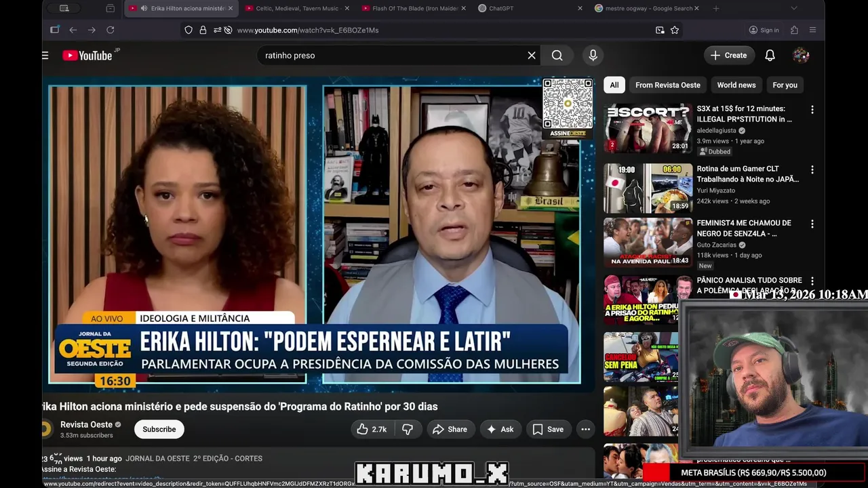Start voice search with the microphone
Image resolution: width=868 pixels, height=488 pixels.
[x=593, y=56]
